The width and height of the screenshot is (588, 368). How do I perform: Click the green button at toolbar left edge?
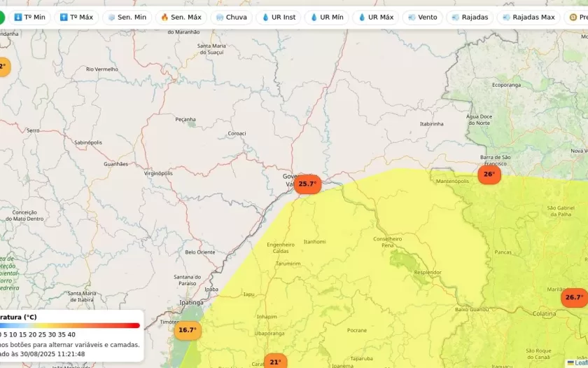[2, 17]
